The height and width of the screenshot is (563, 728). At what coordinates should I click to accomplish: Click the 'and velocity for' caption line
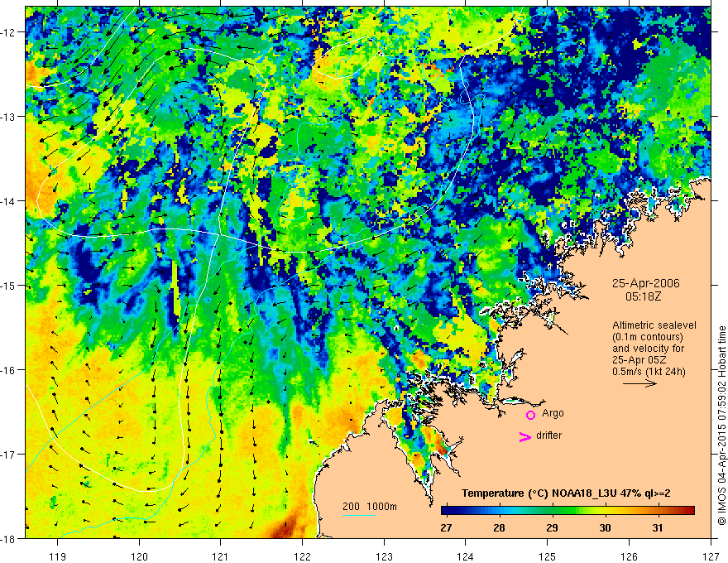648,348
